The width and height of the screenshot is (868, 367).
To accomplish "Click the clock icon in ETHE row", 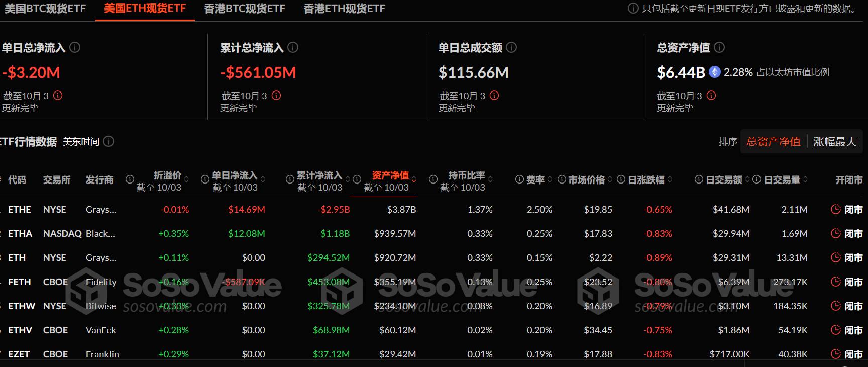I will [x=836, y=209].
